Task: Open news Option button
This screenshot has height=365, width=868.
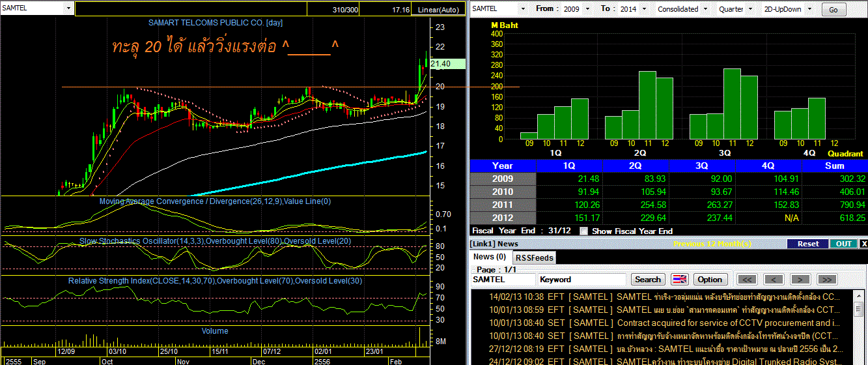Action: [710, 280]
